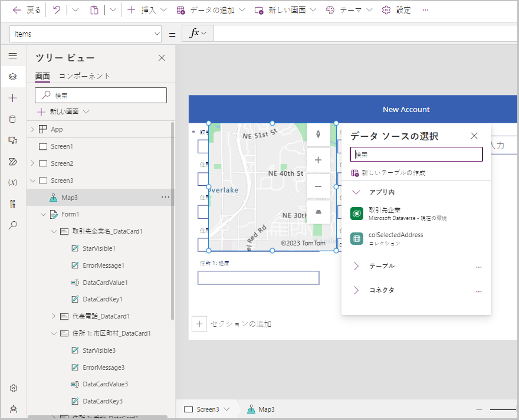The height and width of the screenshot is (420, 519).
Task: Click the map zoom-in plus button
Action: tap(318, 160)
